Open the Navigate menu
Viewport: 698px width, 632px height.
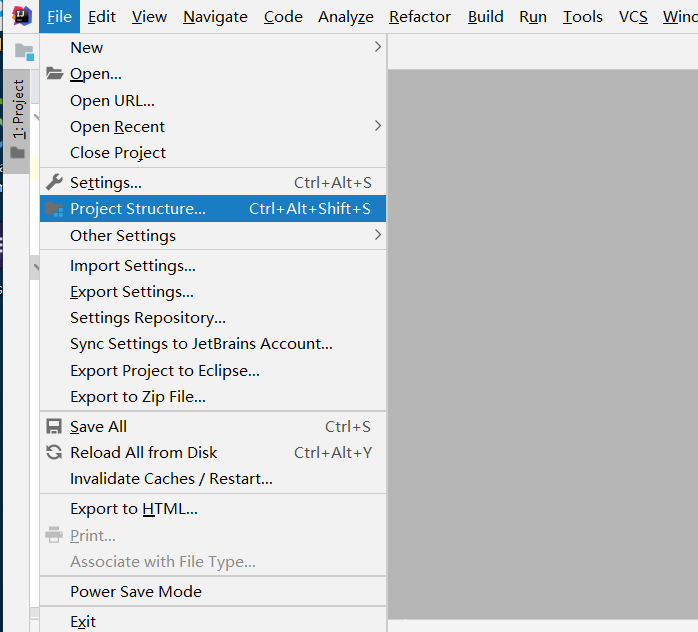[215, 16]
